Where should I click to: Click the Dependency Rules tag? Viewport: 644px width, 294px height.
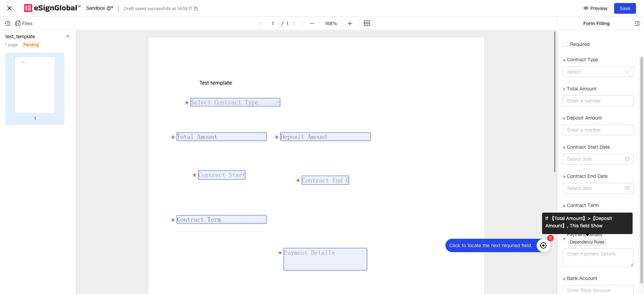(587, 242)
